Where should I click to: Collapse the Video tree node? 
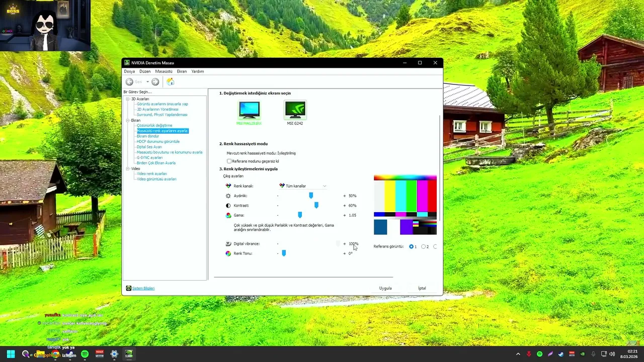[x=128, y=169]
